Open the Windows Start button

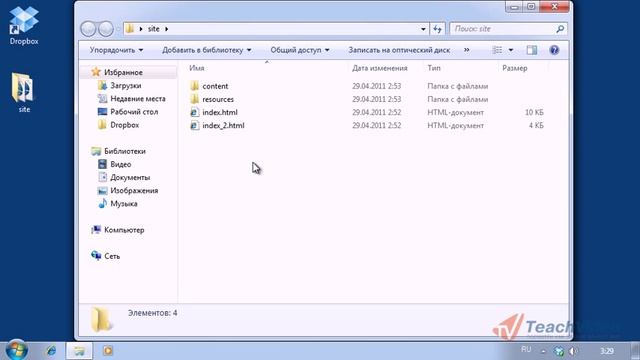click(x=17, y=350)
